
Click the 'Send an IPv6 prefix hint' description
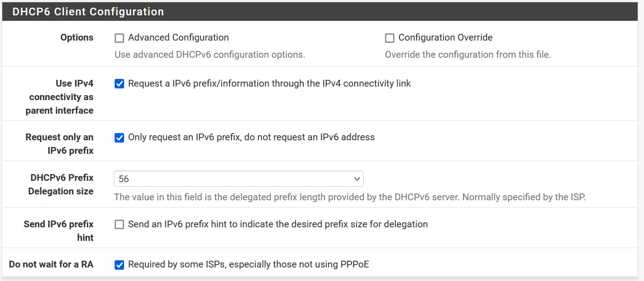[278, 224]
